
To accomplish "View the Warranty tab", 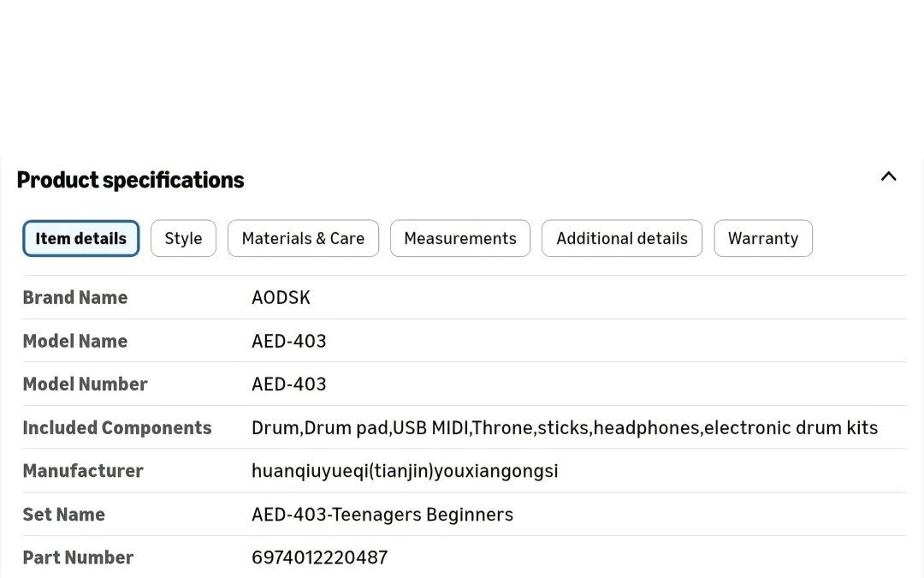I will [x=762, y=239].
